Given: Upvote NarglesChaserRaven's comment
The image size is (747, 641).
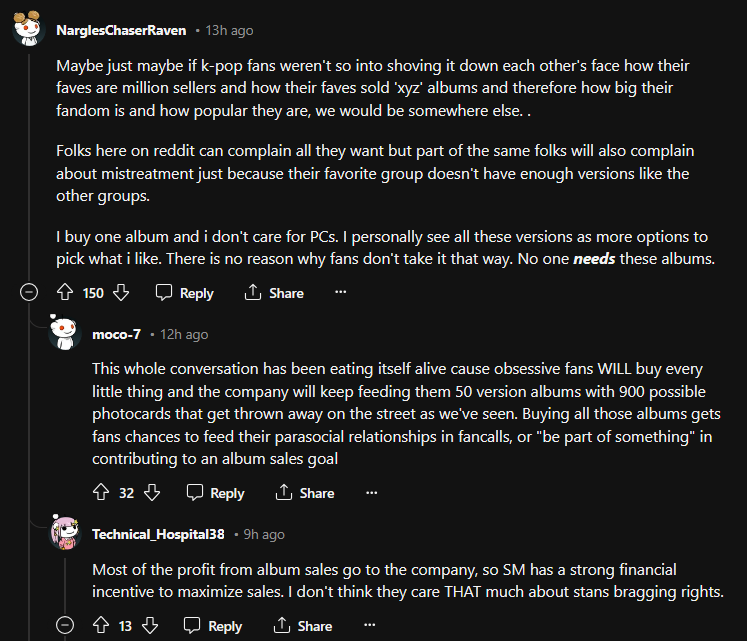Looking at the screenshot, I should 66,293.
